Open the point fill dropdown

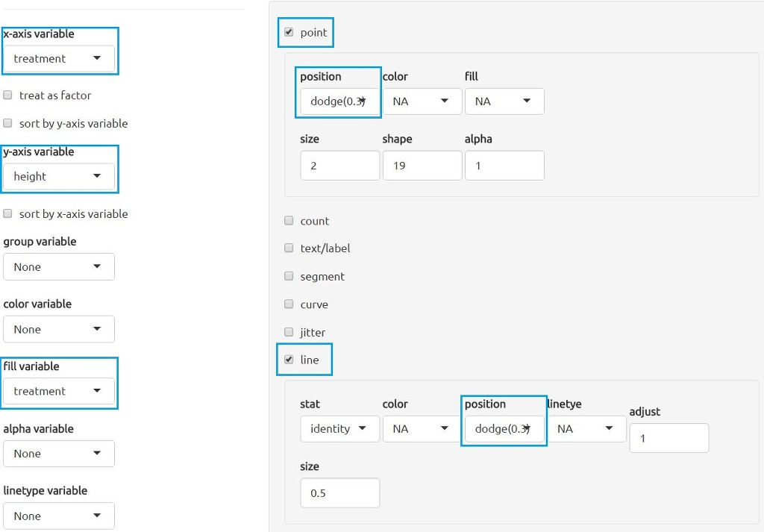[504, 101]
